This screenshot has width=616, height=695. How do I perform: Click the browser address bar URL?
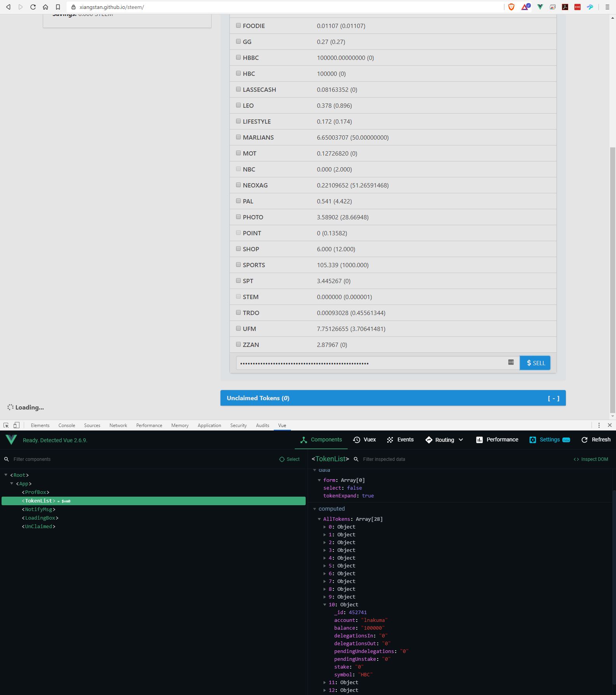112,7
